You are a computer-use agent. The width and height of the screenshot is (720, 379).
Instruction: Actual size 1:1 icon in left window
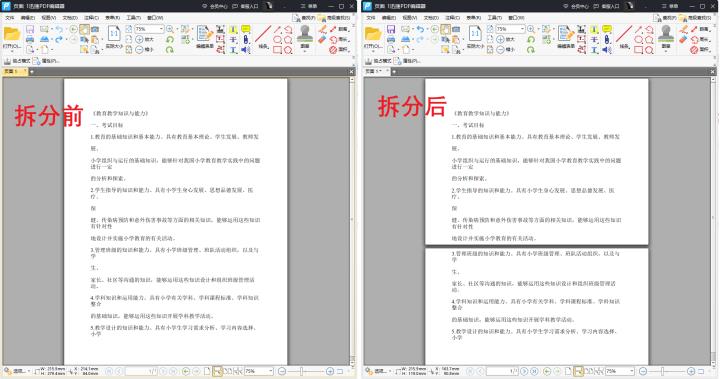coord(113,34)
